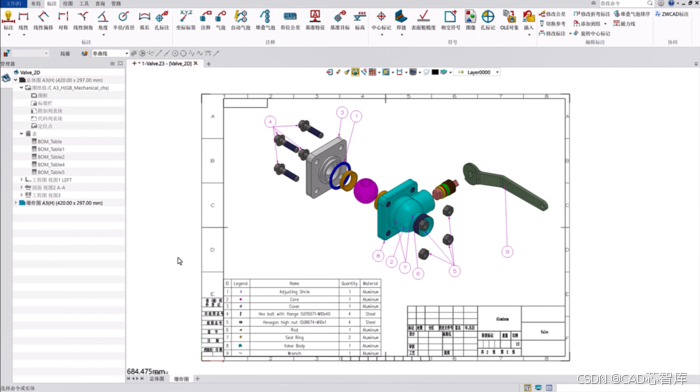The width and height of the screenshot is (700, 392).
Task: Expand the 爆炸图 A3(H) sheet node
Action: tap(16, 203)
